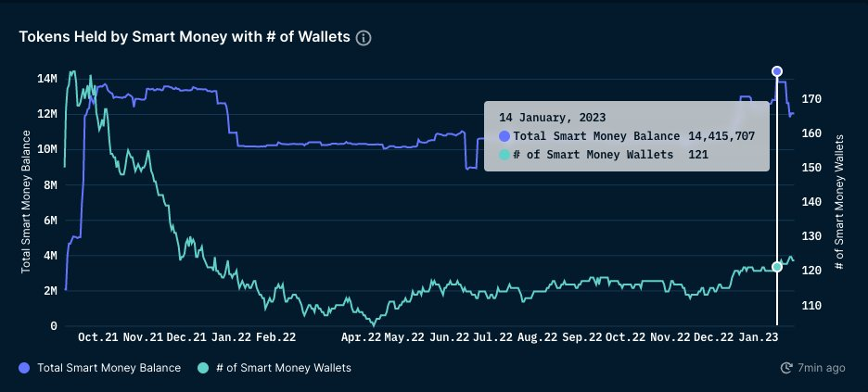Click the 170 right y-axis label
Viewport: 868px width, 392px height.
point(811,99)
